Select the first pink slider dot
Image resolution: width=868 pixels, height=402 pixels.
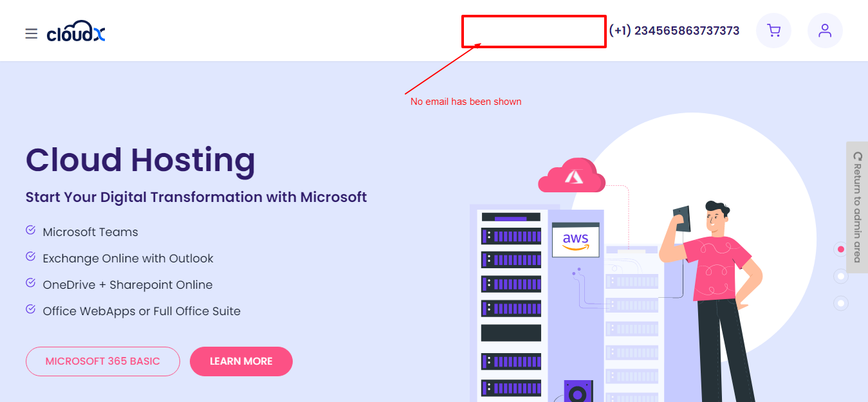(840, 249)
